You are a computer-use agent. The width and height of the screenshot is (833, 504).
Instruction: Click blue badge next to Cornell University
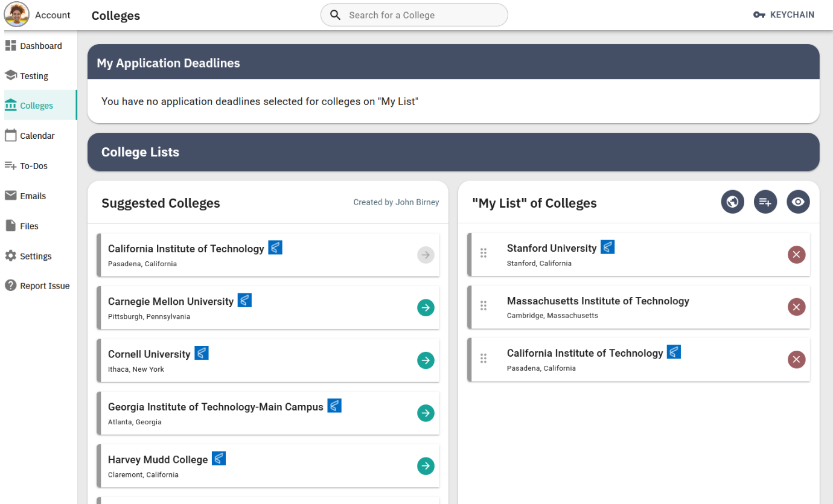click(202, 352)
